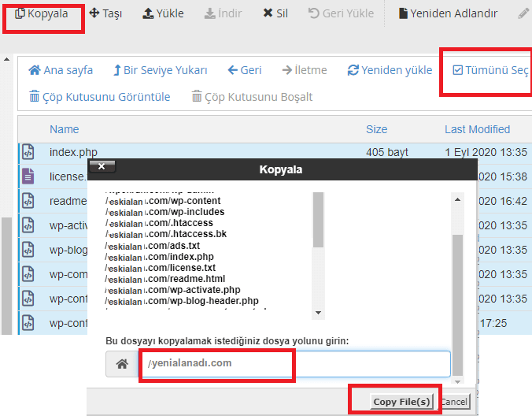Select the .com/ads.txt path entry

tap(153, 246)
